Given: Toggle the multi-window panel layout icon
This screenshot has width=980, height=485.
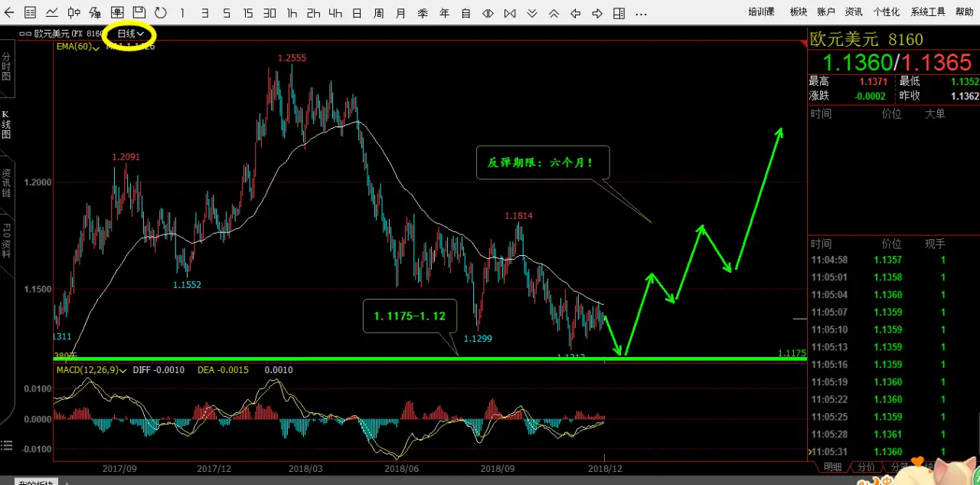Looking at the screenshot, I should point(619,13).
